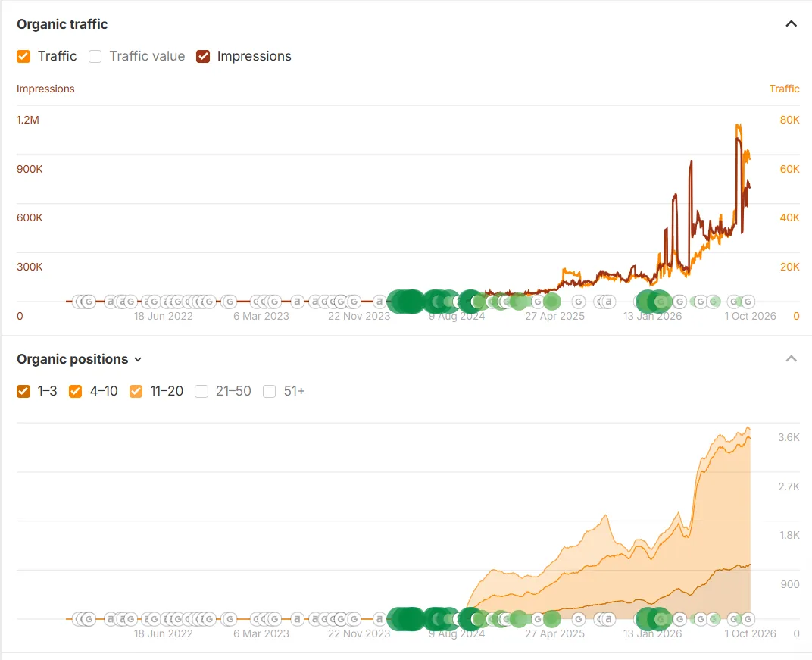
Task: Click the isolated G marker after 27 Apr 2025 in positions chart
Action: click(579, 618)
